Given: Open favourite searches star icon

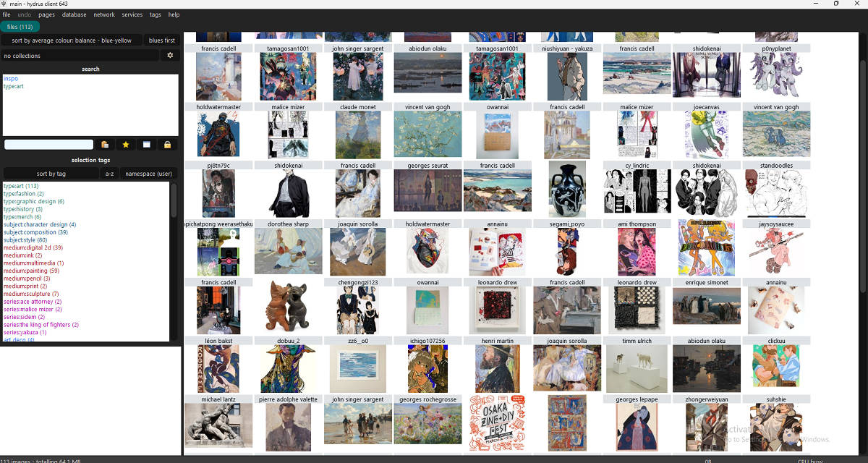Looking at the screenshot, I should (x=126, y=145).
